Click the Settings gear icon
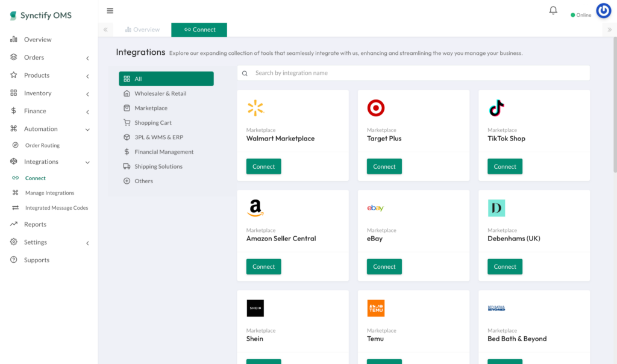The height and width of the screenshot is (364, 617). [14, 242]
